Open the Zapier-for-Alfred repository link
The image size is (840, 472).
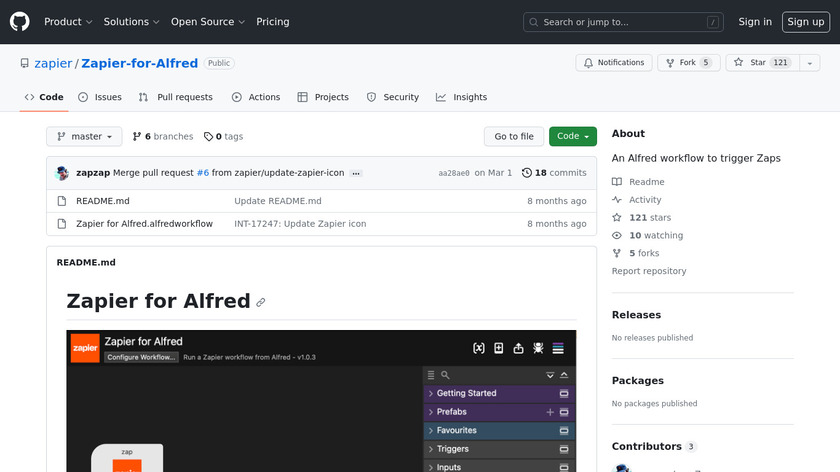[140, 63]
